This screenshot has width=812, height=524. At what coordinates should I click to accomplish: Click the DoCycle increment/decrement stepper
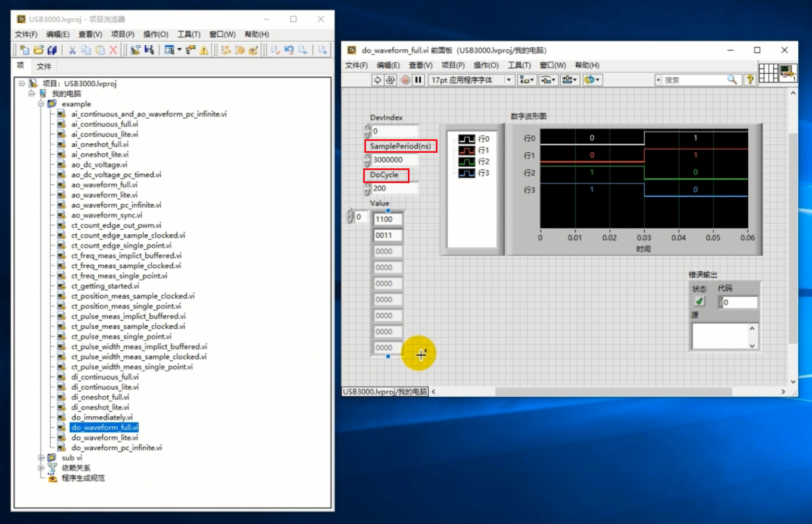pos(367,189)
